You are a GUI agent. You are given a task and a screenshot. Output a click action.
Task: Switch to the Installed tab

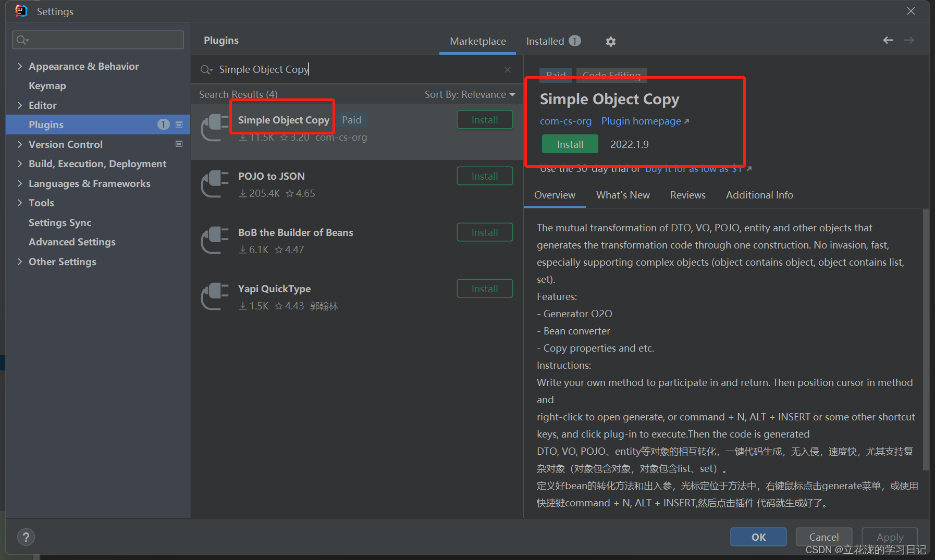point(553,41)
